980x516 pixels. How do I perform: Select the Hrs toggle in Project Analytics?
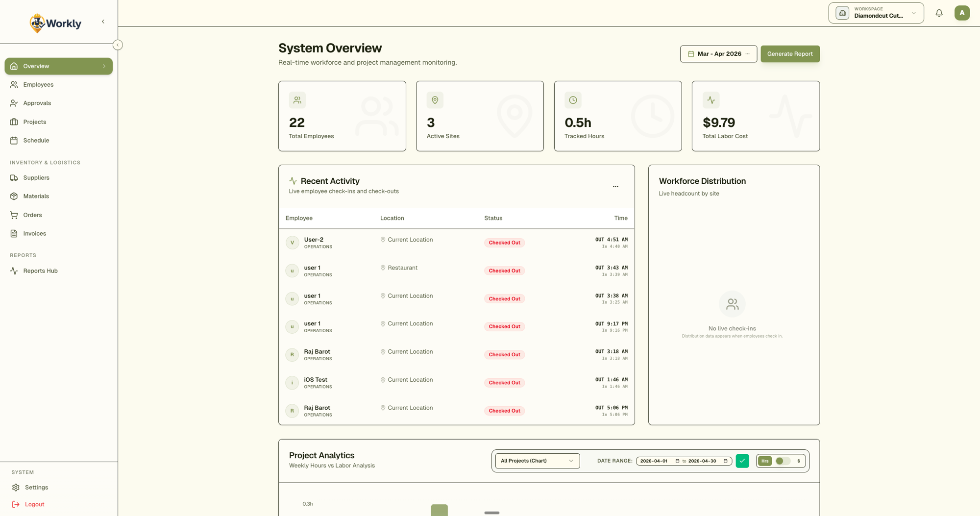(764, 461)
